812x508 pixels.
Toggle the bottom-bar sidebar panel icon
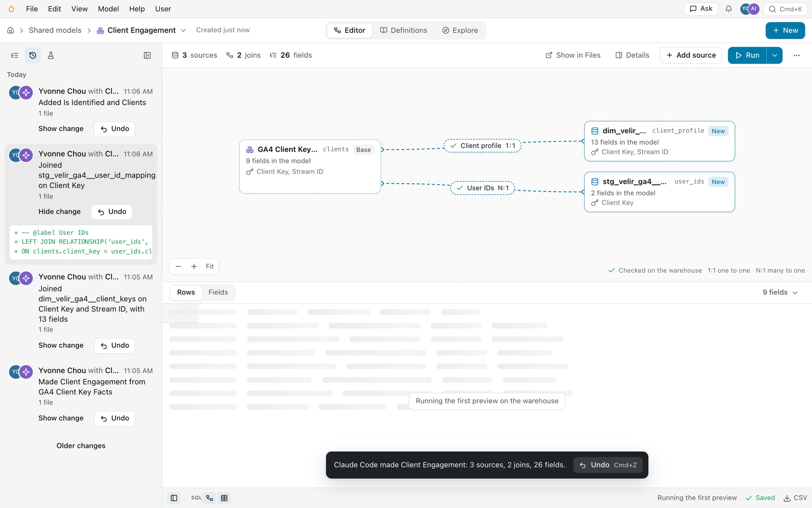[x=174, y=498]
